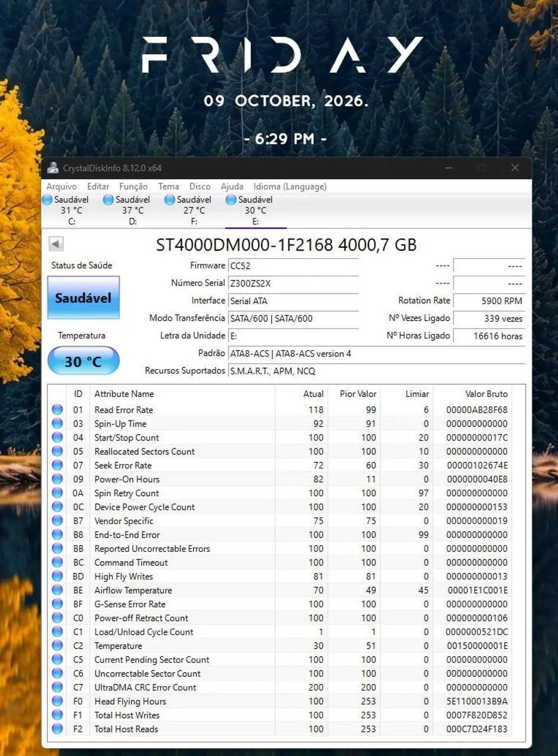Viewport: 558px width, 756px height.
Task: Click the status orb for End-to-End Error
Action: pyautogui.click(x=57, y=535)
